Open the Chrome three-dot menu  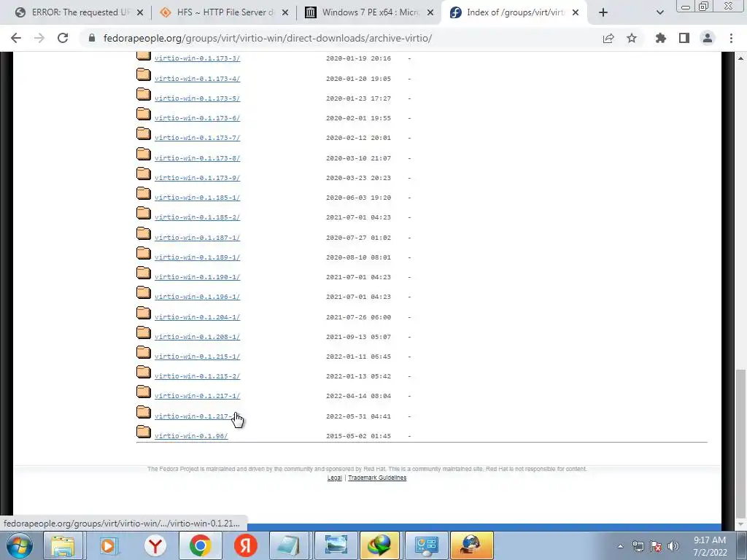point(731,38)
